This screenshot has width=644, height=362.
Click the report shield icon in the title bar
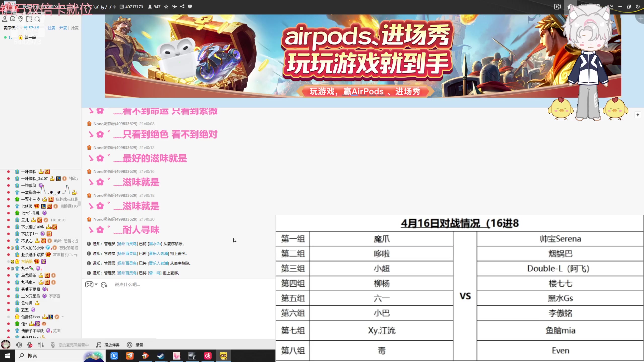coord(190,7)
